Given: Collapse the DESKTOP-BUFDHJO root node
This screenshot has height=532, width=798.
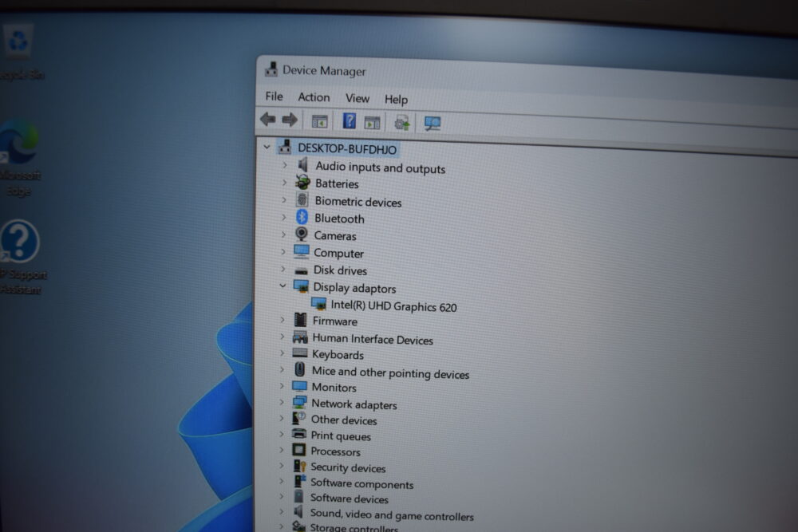Looking at the screenshot, I should click(x=267, y=147).
